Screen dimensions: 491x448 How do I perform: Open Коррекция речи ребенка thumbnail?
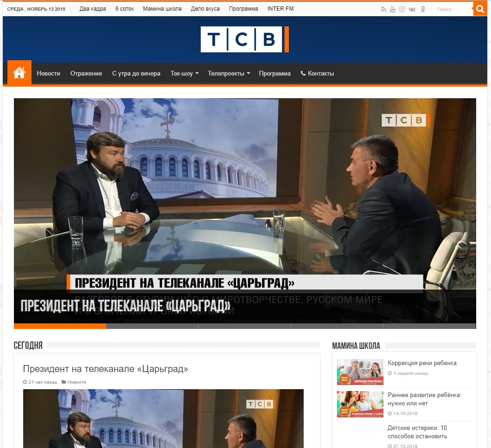tap(360, 372)
